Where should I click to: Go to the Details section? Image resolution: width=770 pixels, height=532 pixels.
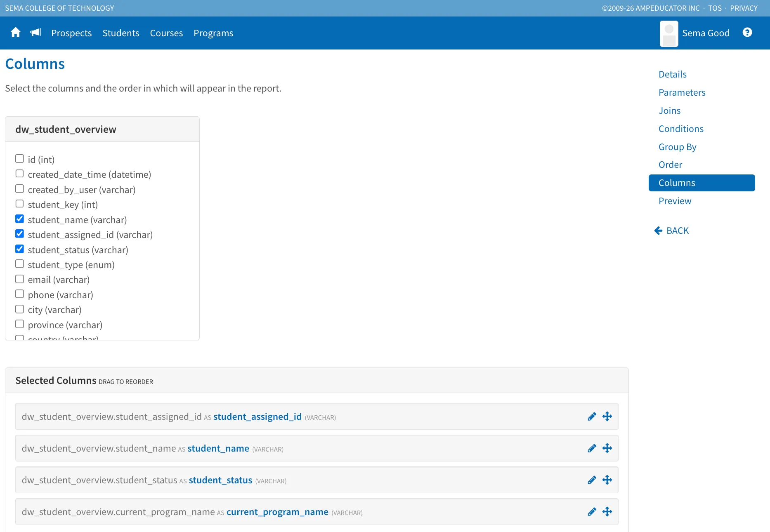tap(673, 74)
